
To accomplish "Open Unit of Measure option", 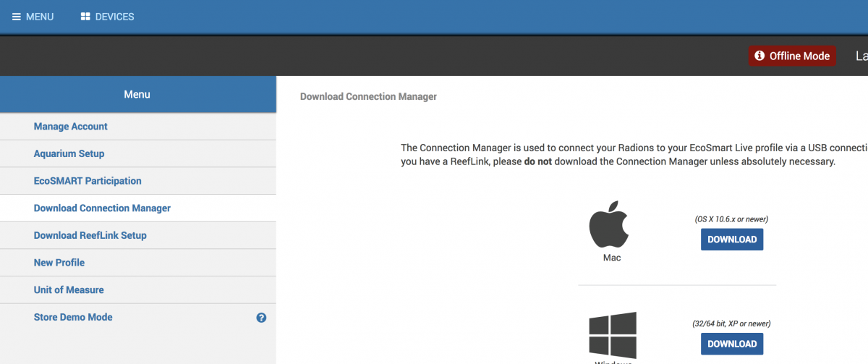I will 69,290.
